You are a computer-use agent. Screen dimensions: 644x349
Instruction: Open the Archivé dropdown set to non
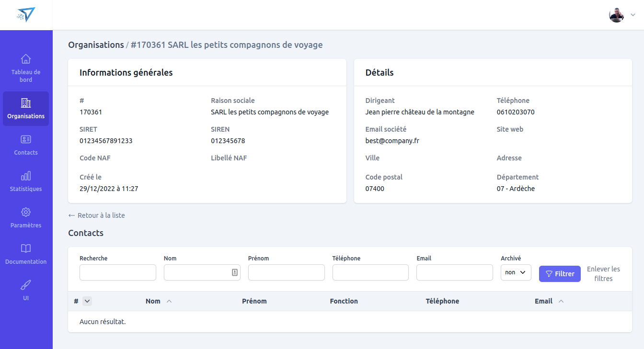516,272
